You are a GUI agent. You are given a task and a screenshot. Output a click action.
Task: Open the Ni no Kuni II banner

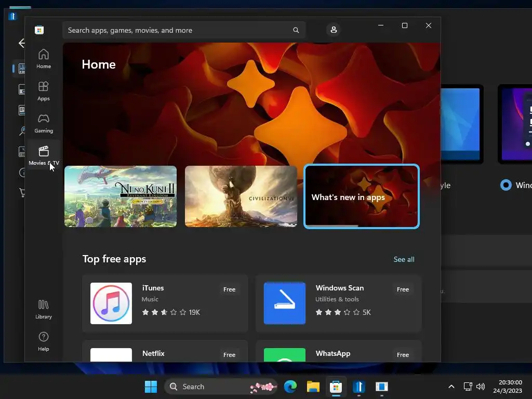(x=121, y=196)
